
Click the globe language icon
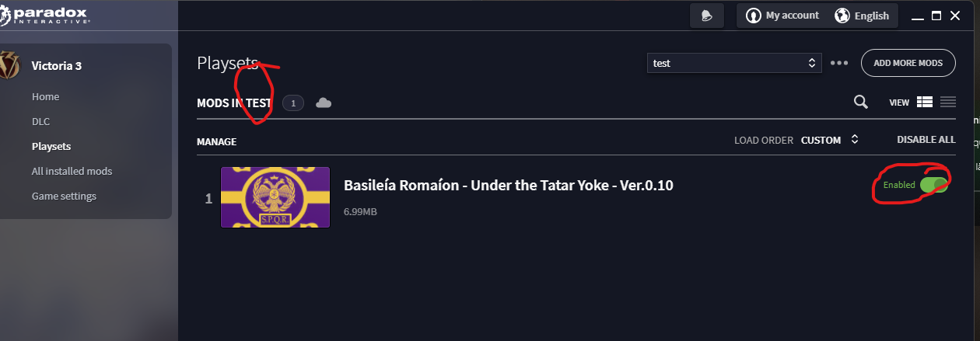pos(842,16)
